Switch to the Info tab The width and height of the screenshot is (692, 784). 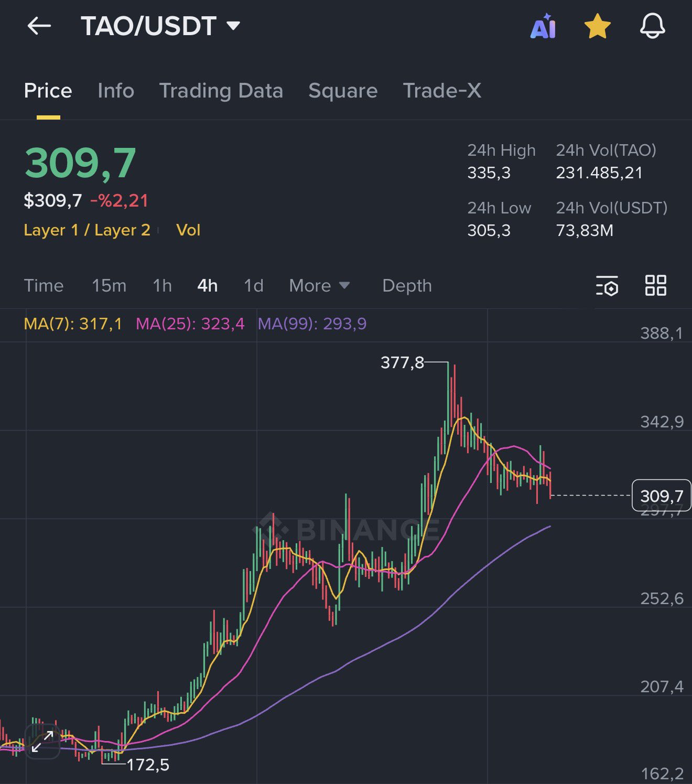point(116,91)
